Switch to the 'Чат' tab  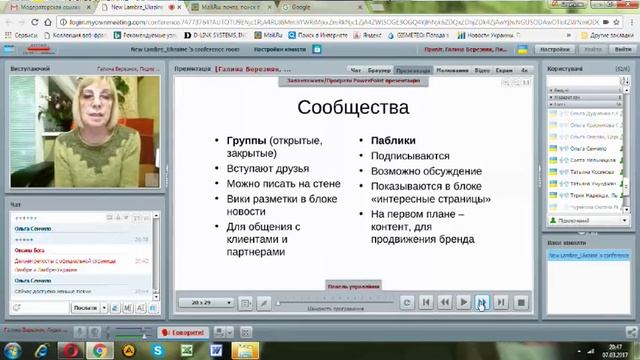355,70
